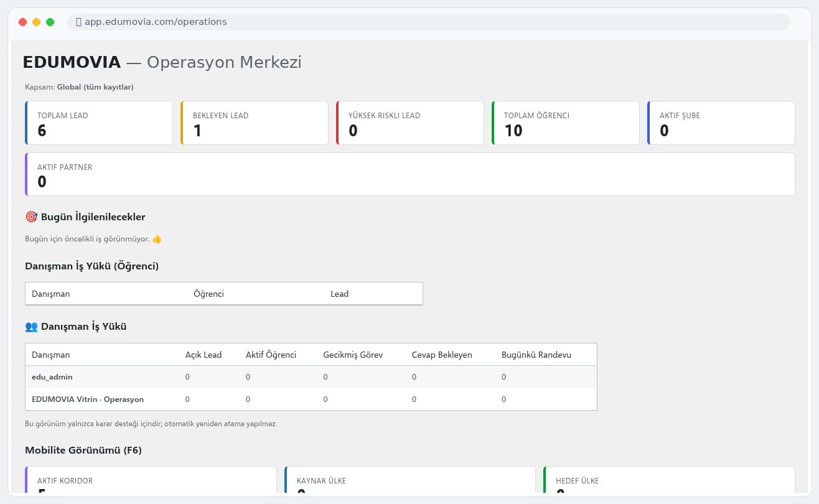The height and width of the screenshot is (504, 819).
Task: Click the 'Açık Lead' column header
Action: click(204, 355)
